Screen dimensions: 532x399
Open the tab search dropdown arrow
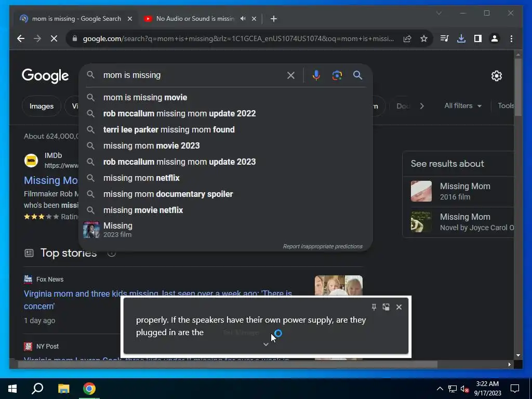point(438,13)
